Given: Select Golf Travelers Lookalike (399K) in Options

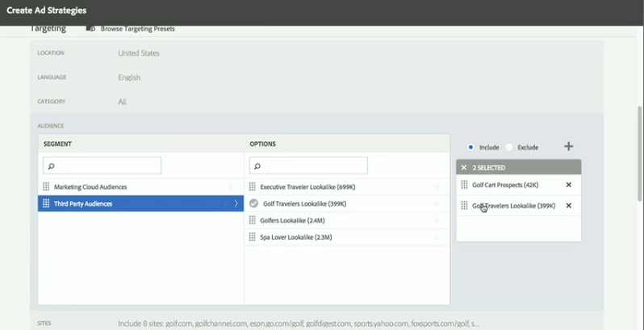Looking at the screenshot, I should pyautogui.click(x=347, y=203).
